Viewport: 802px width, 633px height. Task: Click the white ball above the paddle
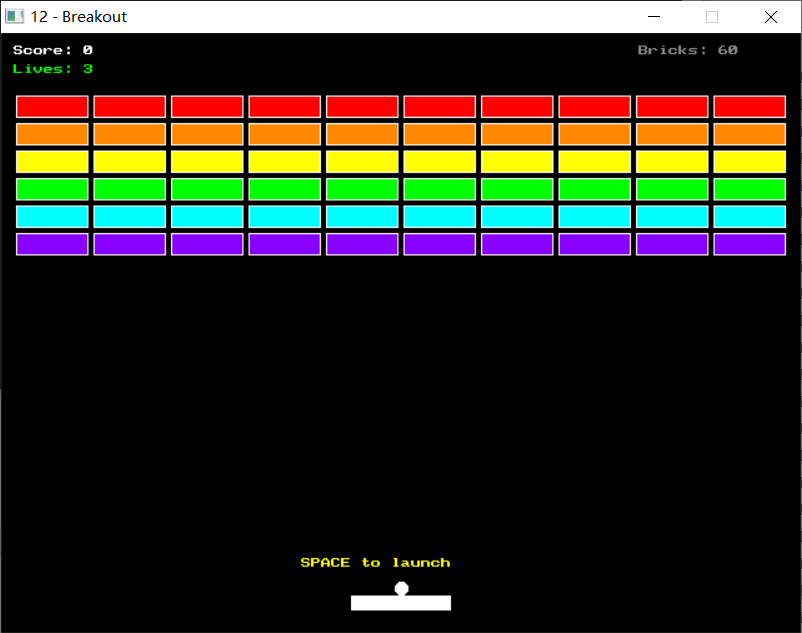[x=402, y=588]
